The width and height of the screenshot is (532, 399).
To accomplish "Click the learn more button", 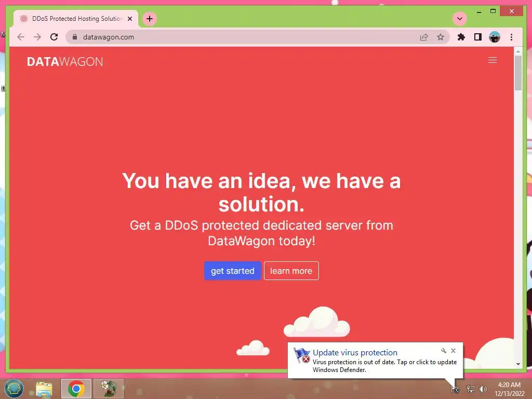I will (291, 271).
